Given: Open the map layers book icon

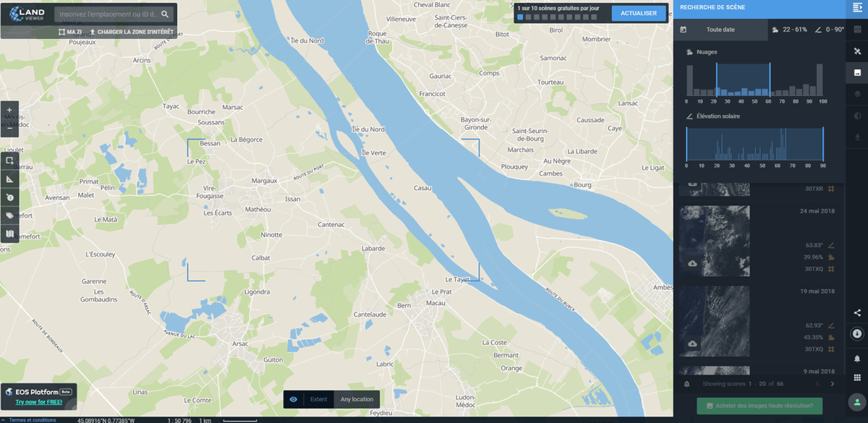Looking at the screenshot, I should click(x=9, y=234).
